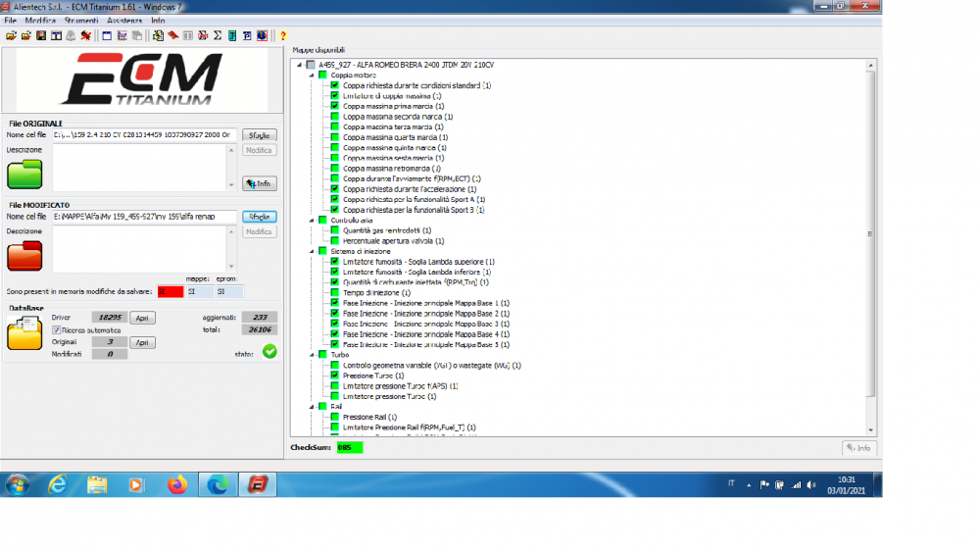Launch Internet Explorer from taskbar

tap(58, 484)
